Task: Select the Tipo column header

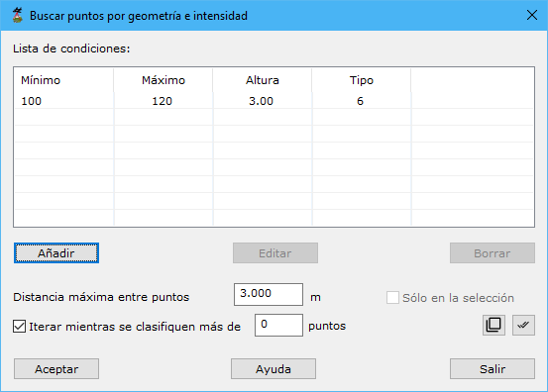Action: click(x=362, y=80)
